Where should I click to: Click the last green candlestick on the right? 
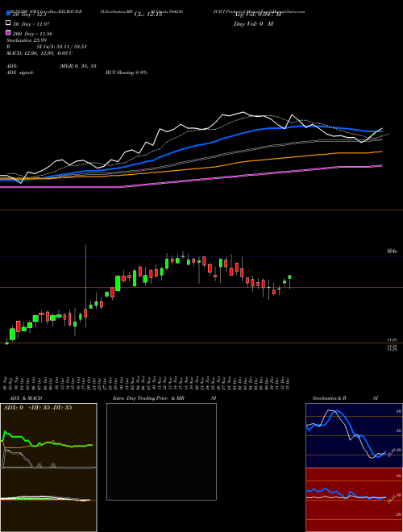pos(289,281)
